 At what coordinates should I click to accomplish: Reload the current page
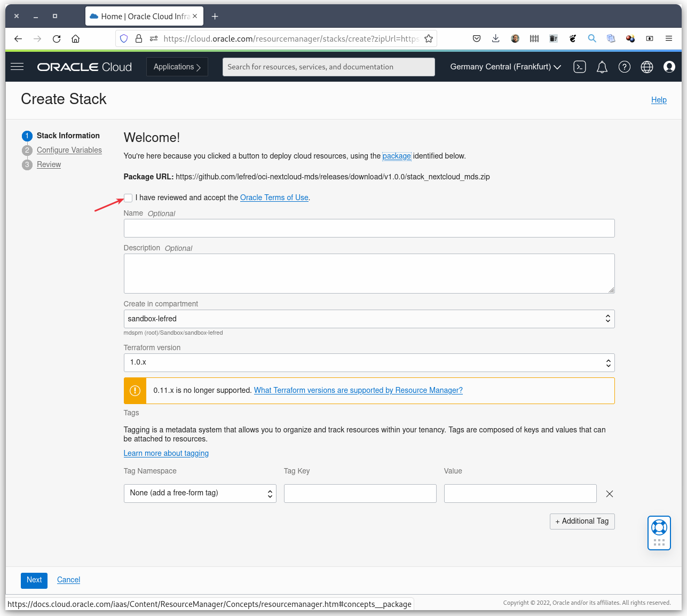click(57, 38)
